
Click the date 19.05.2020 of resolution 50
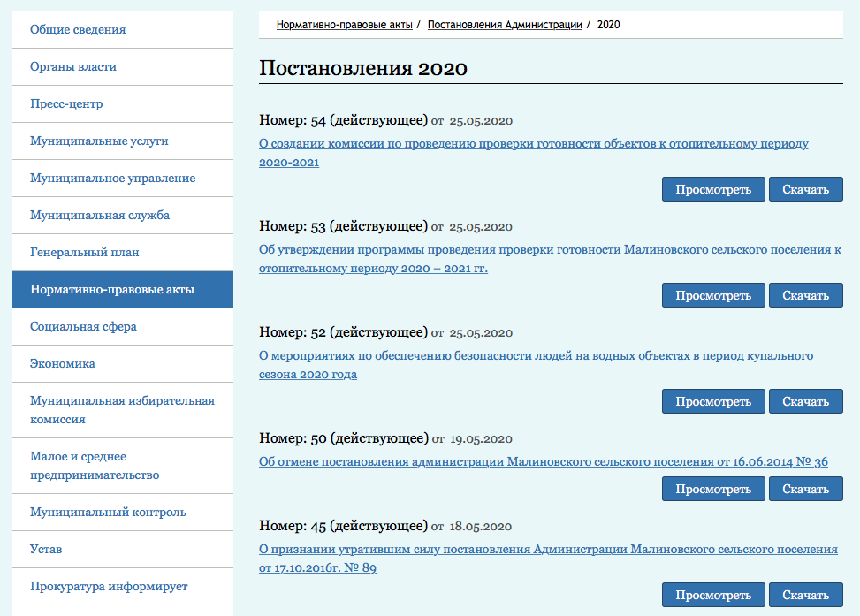(x=481, y=439)
